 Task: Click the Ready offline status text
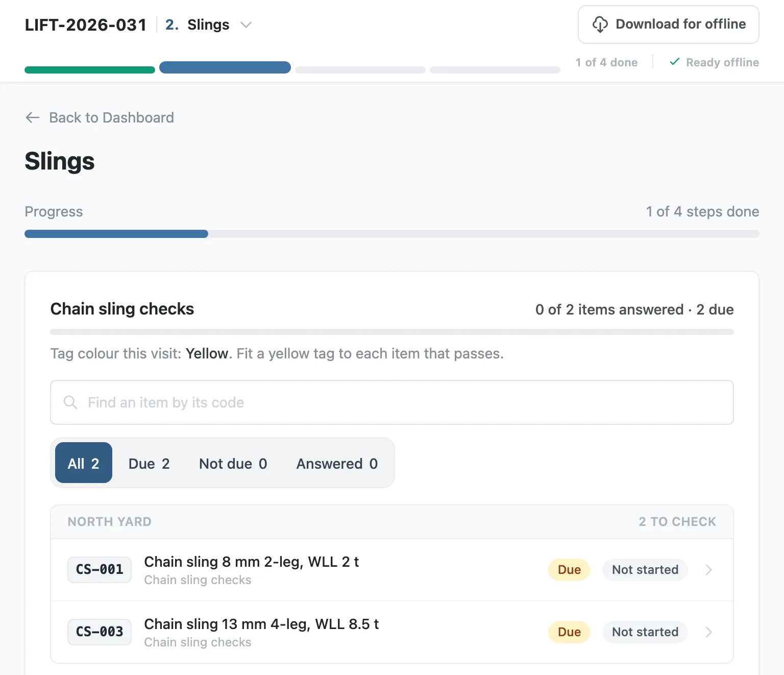[722, 62]
